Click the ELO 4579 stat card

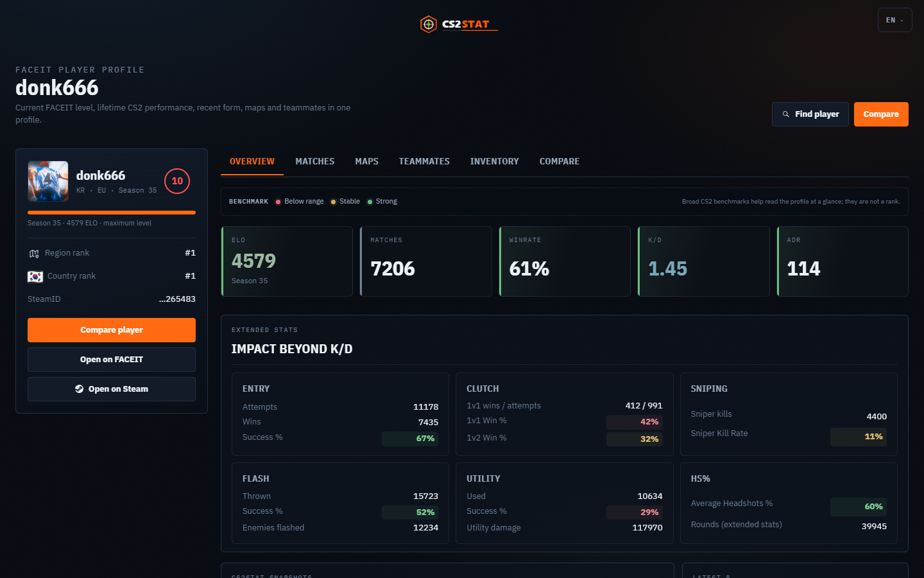coord(287,261)
